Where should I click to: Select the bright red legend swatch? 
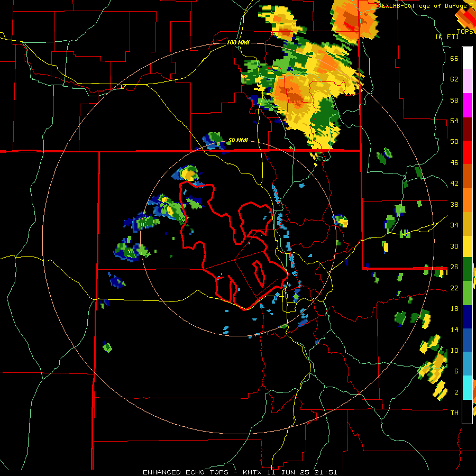[x=467, y=152]
